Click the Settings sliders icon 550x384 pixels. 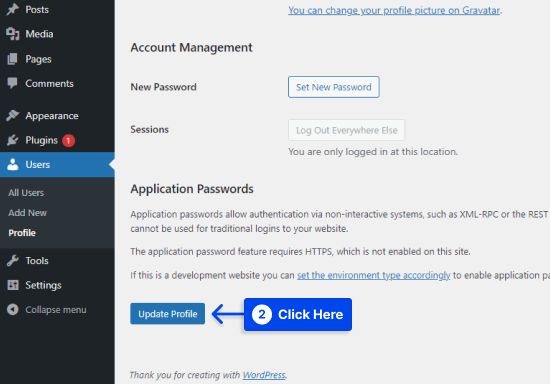pos(13,285)
